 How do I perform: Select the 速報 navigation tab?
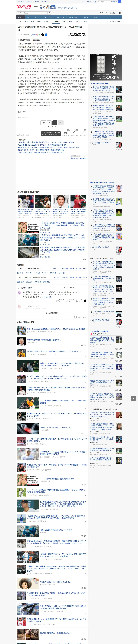point(28,17)
